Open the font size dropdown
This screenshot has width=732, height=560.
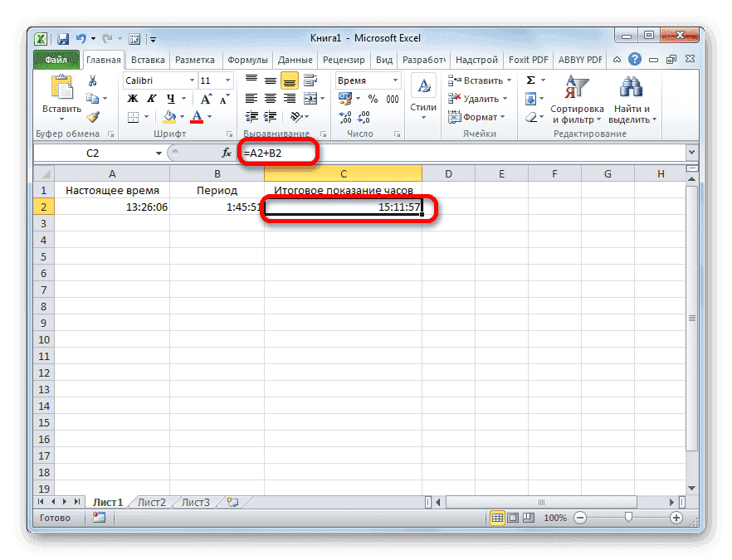click(227, 79)
